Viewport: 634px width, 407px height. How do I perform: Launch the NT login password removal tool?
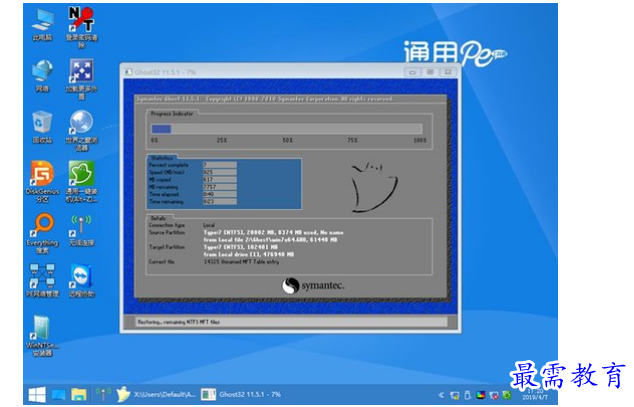[x=81, y=27]
